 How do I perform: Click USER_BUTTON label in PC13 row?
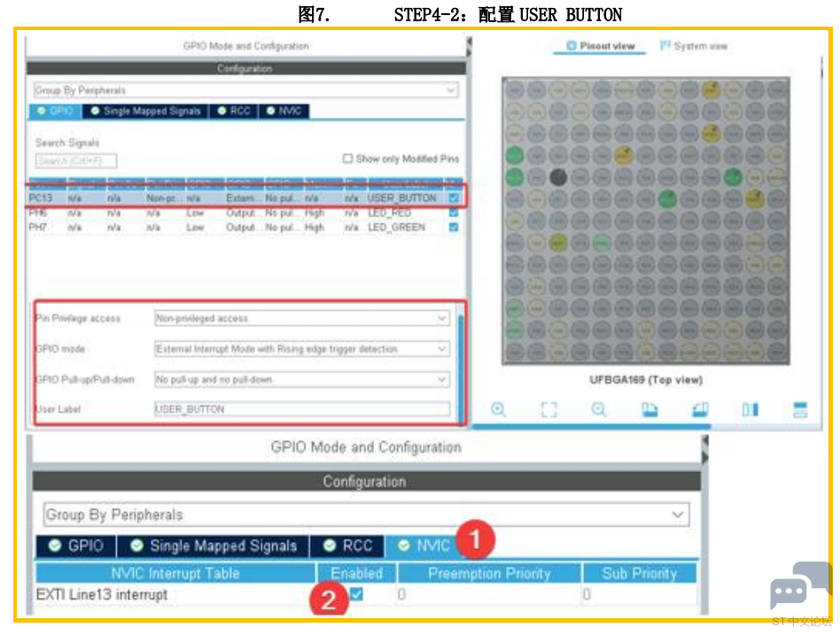click(x=401, y=198)
